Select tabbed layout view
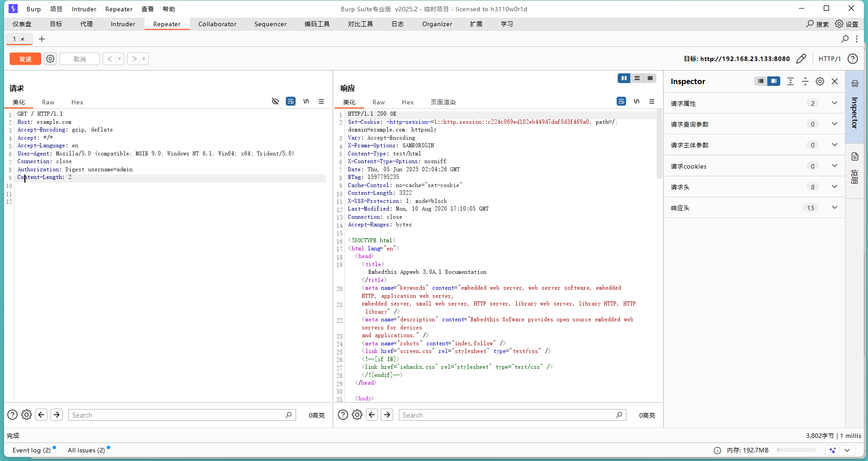Screen dimensions: 868x461 point(650,78)
